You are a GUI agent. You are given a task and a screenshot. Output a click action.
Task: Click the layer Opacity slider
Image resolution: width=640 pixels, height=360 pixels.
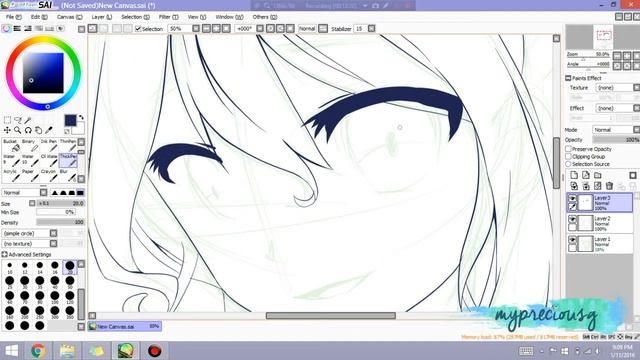click(x=616, y=140)
